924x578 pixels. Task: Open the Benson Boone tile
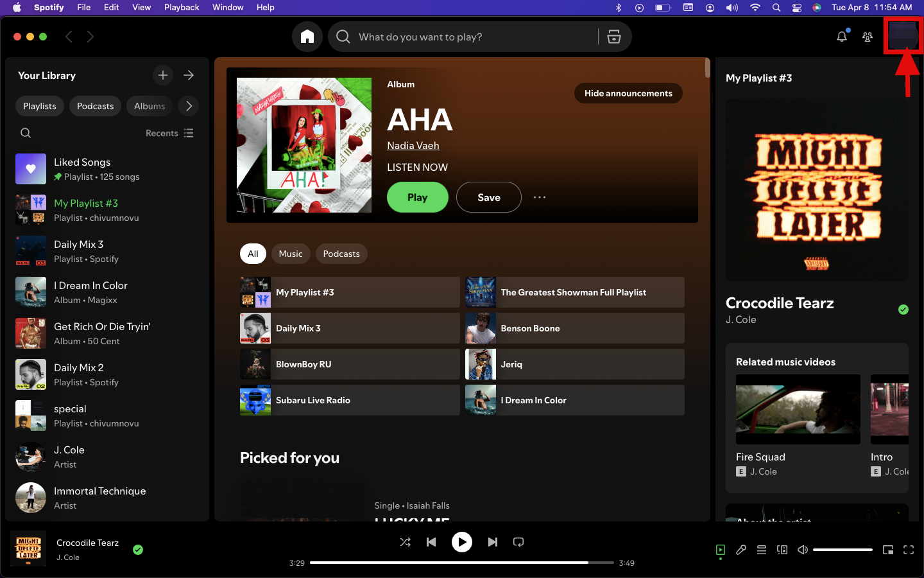click(x=575, y=328)
